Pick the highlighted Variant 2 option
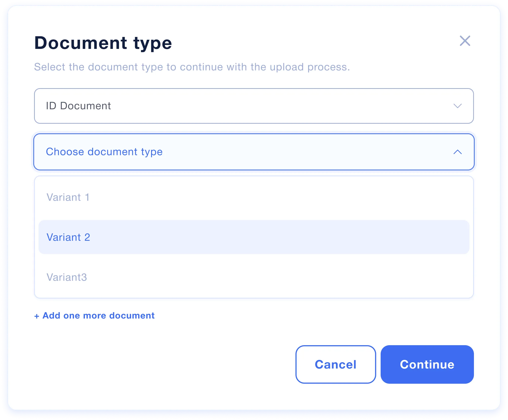Image resolution: width=508 pixels, height=420 pixels. tap(68, 237)
